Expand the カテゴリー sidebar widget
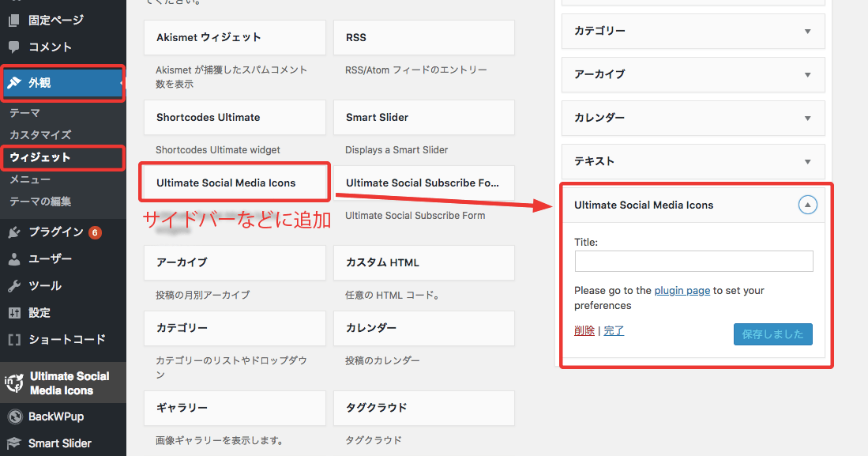 [x=807, y=31]
